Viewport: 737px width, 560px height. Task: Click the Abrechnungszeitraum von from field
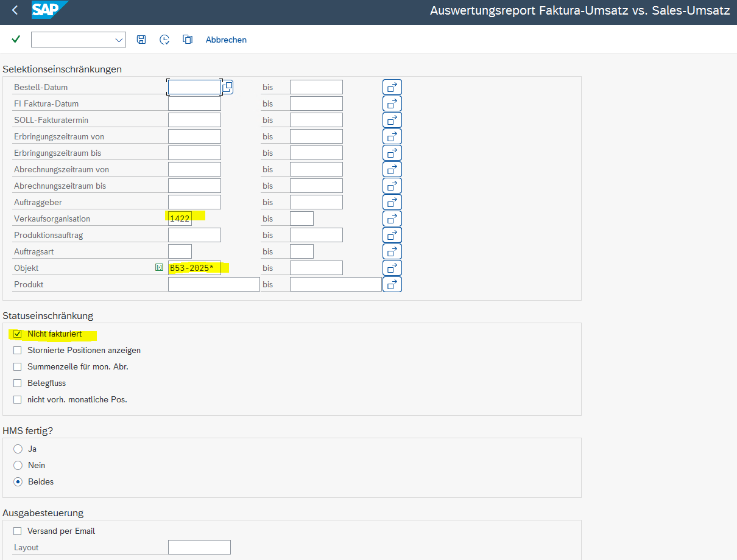coord(194,169)
